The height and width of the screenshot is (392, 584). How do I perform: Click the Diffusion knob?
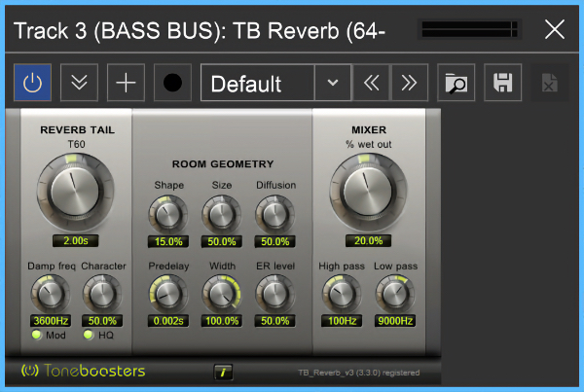[274, 215]
